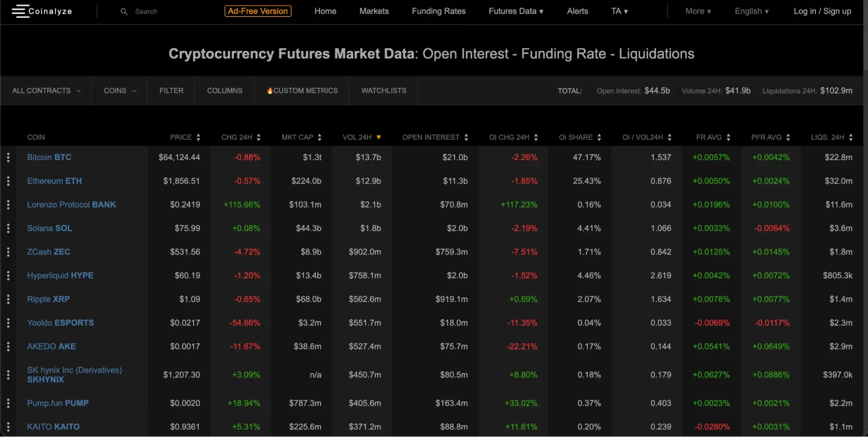Open row options for Ripple XRP

[x=8, y=299]
